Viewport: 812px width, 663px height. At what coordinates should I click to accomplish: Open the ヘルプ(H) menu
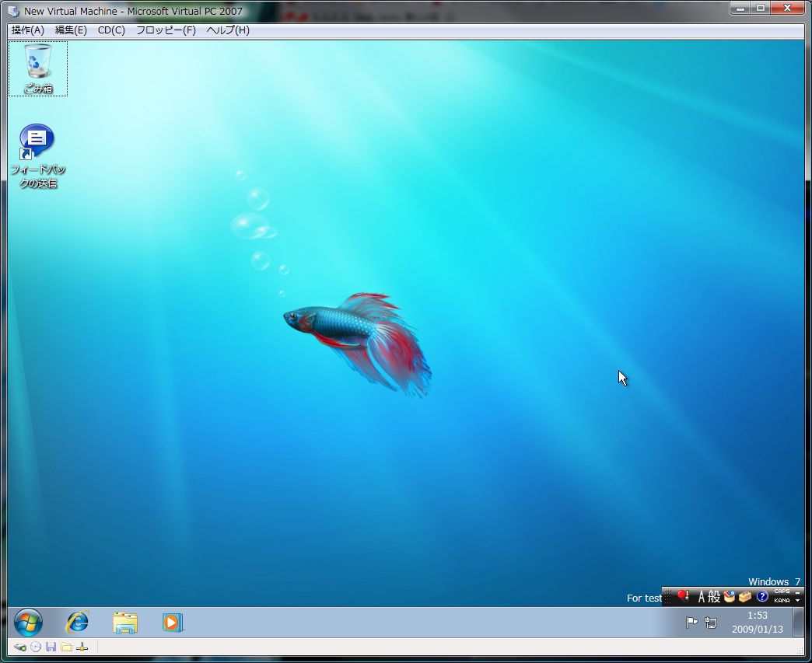point(228,30)
